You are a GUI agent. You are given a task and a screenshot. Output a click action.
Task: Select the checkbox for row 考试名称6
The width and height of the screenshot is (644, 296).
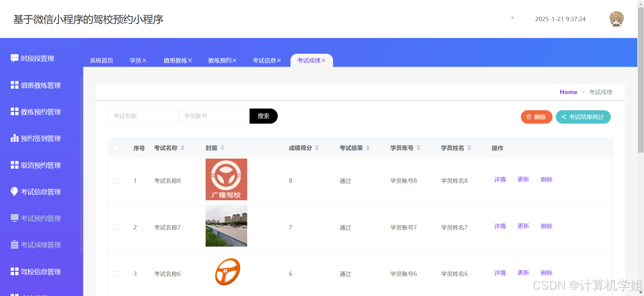[116, 274]
